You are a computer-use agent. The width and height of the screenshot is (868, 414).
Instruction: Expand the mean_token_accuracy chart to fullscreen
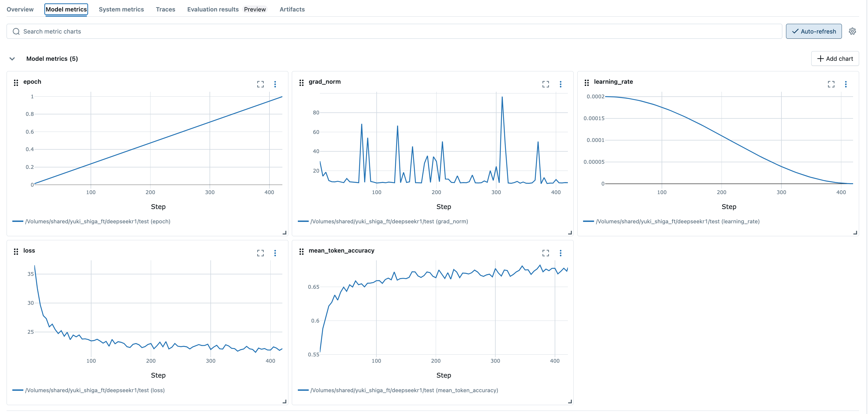546,253
